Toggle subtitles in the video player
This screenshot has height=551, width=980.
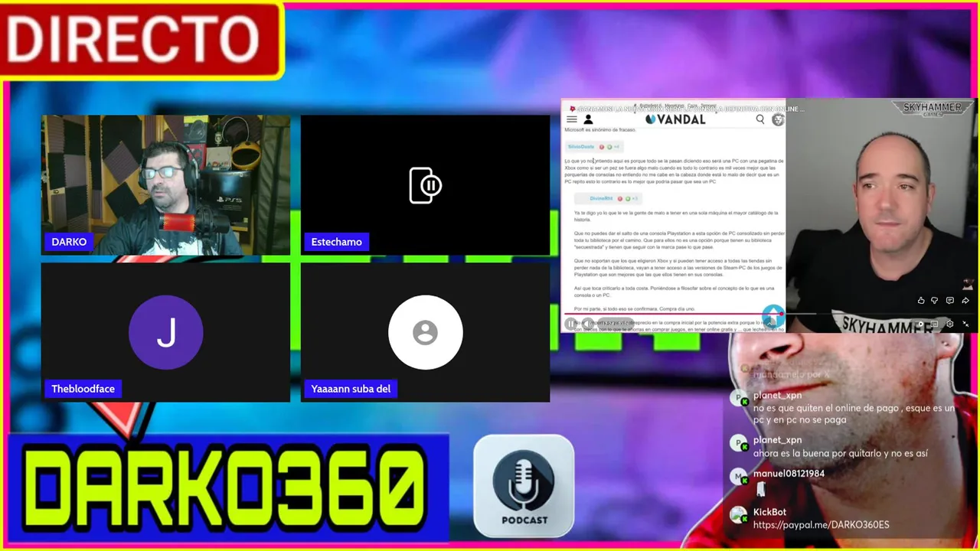(934, 324)
